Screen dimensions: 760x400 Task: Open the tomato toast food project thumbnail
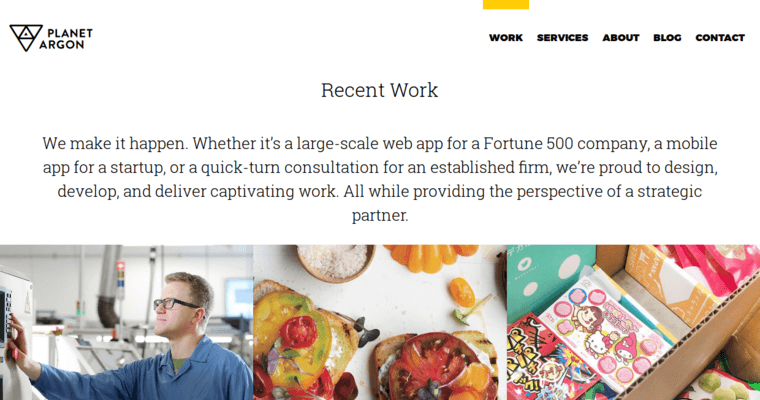[x=379, y=322]
